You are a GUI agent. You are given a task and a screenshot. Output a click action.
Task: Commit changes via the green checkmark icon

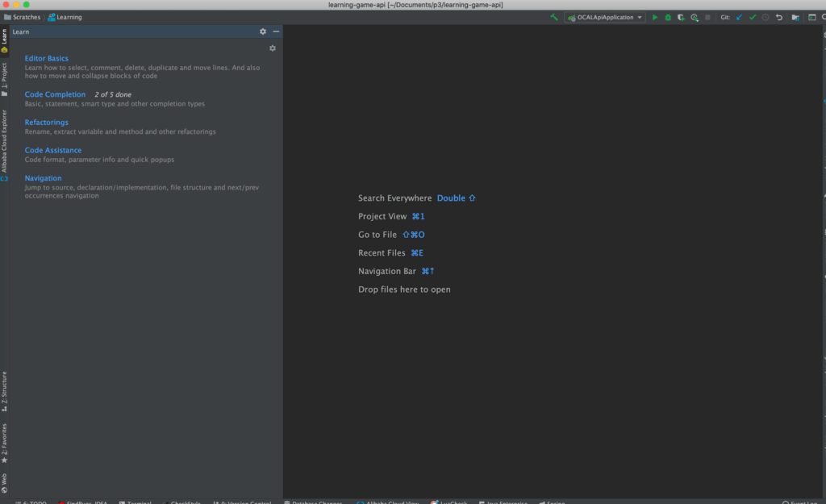(752, 17)
